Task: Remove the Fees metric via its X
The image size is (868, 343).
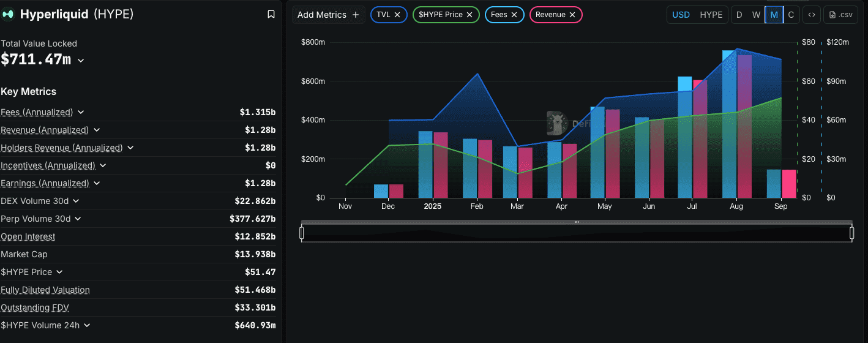Action: click(514, 15)
